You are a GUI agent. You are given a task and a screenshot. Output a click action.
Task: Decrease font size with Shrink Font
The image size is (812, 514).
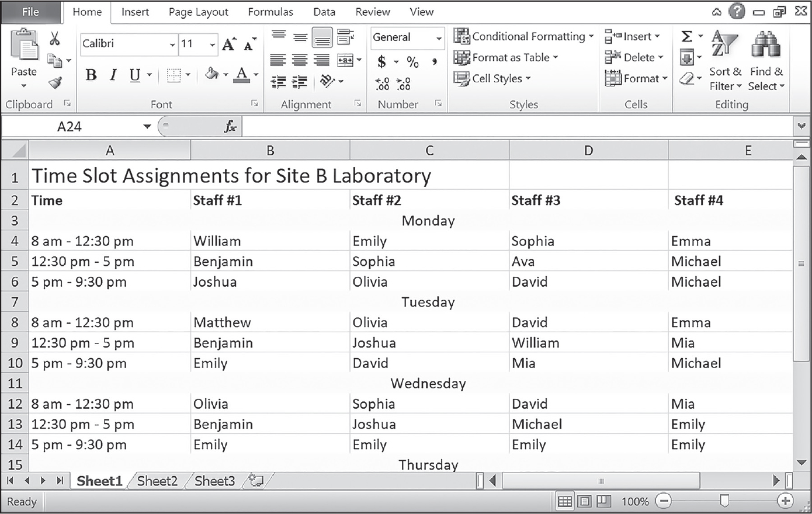(x=250, y=44)
